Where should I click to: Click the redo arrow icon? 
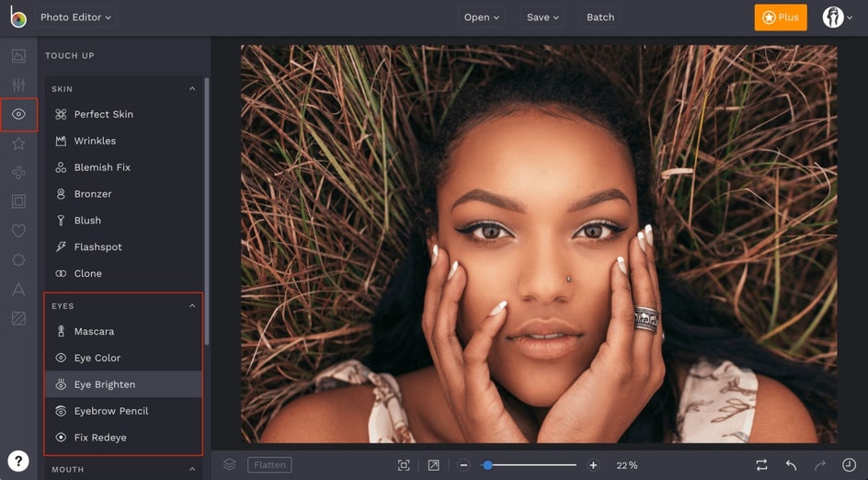(x=820, y=465)
